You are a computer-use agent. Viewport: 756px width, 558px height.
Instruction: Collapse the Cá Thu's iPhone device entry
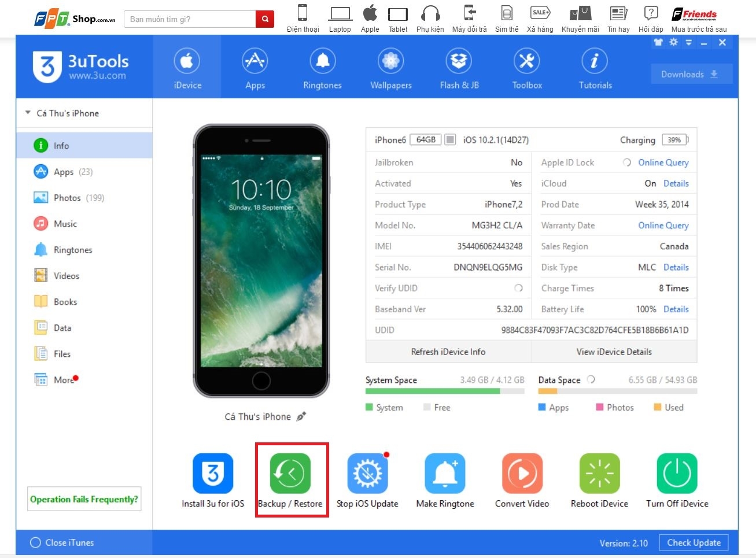coord(27,113)
